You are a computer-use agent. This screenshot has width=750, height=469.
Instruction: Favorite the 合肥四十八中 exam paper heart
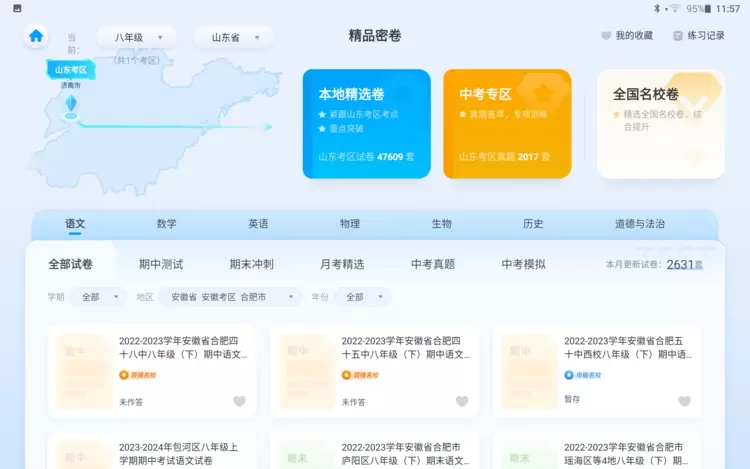(239, 401)
